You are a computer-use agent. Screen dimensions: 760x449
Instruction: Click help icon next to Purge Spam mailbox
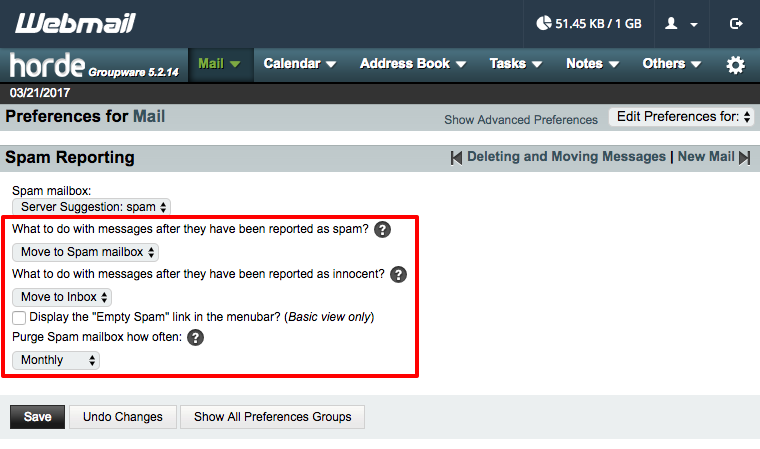196,338
